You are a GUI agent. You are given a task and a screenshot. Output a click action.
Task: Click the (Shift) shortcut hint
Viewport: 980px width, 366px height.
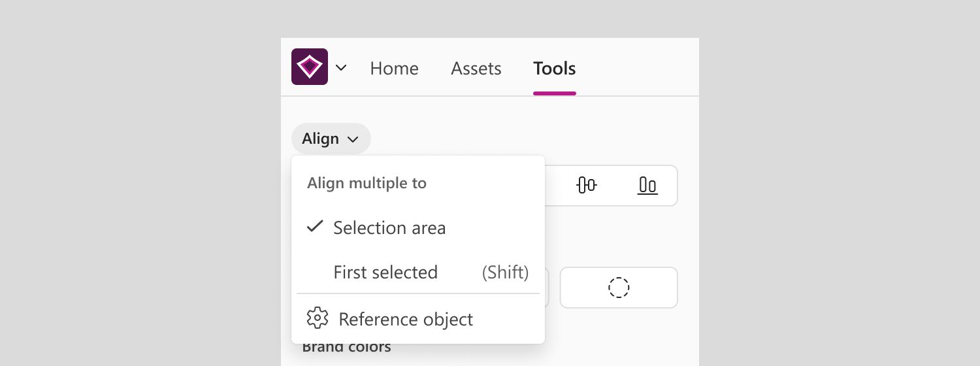click(x=506, y=272)
